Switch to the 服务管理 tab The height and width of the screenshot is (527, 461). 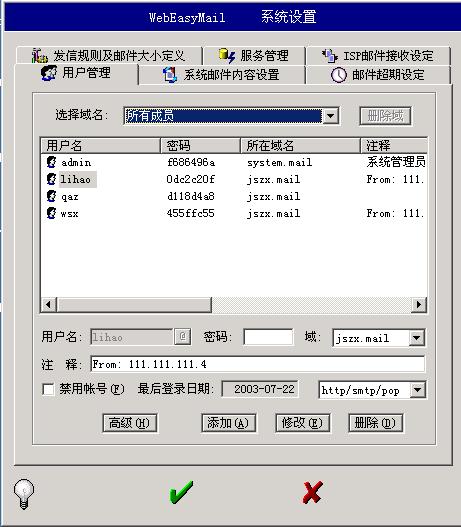pos(254,55)
